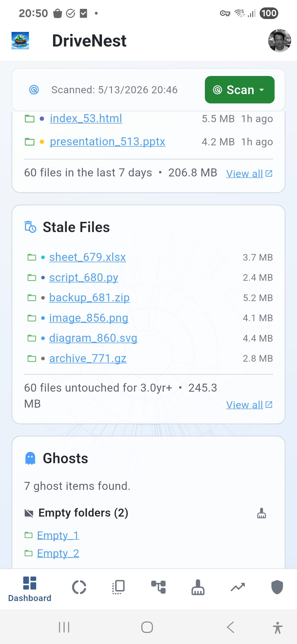Open folder icon beside image_856.png
The image size is (297, 644).
pyautogui.click(x=32, y=318)
